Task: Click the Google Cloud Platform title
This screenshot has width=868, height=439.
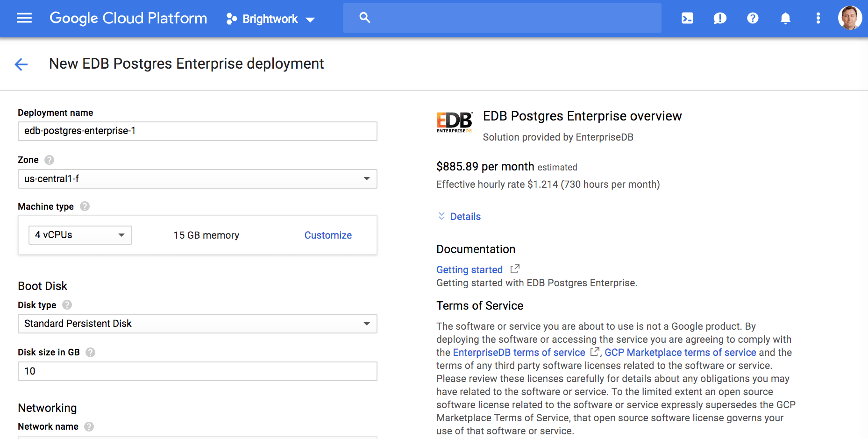Action: pyautogui.click(x=128, y=18)
